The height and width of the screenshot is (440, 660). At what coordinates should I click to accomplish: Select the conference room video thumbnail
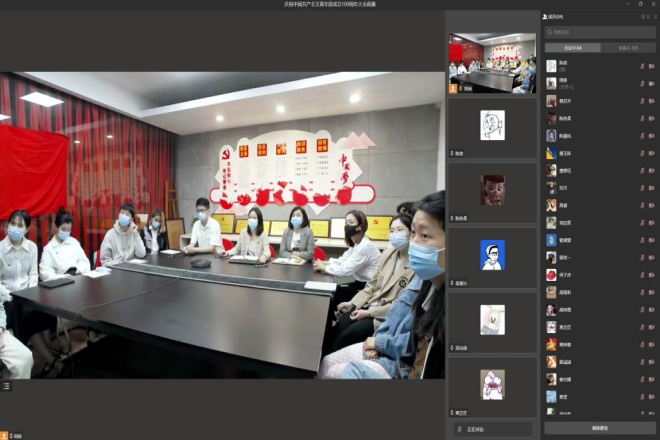[492, 63]
